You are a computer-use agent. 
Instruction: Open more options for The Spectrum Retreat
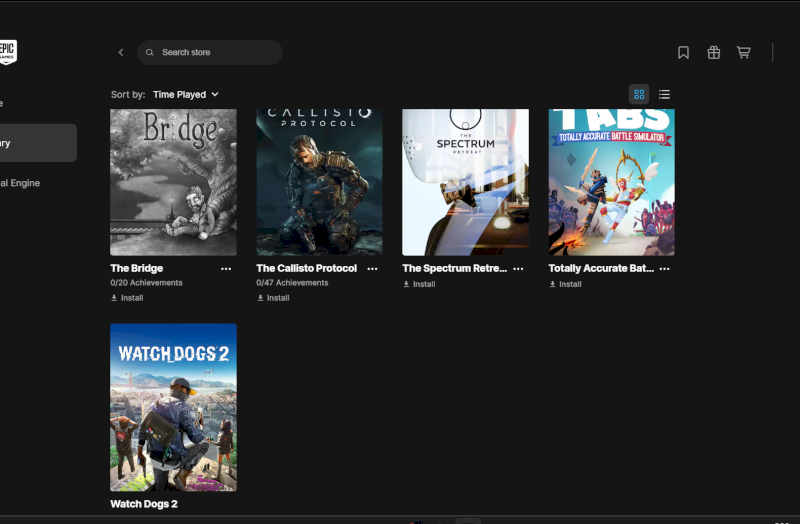point(518,269)
